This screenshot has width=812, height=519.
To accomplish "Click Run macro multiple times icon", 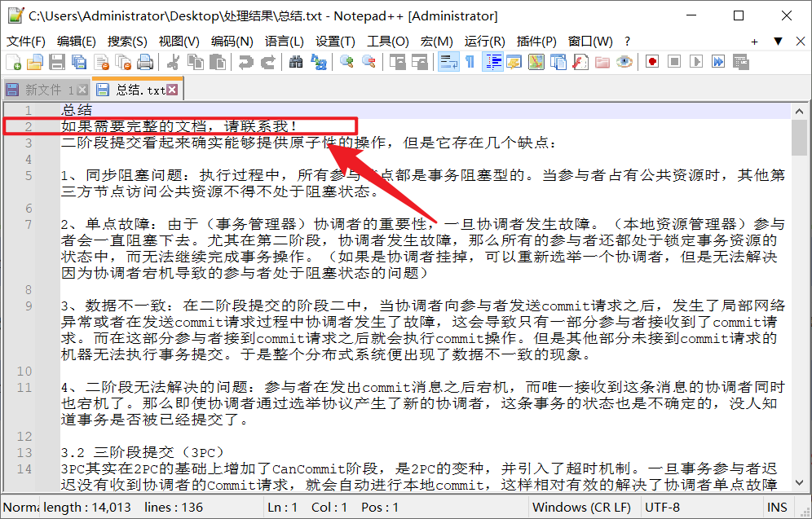I will coord(719,62).
